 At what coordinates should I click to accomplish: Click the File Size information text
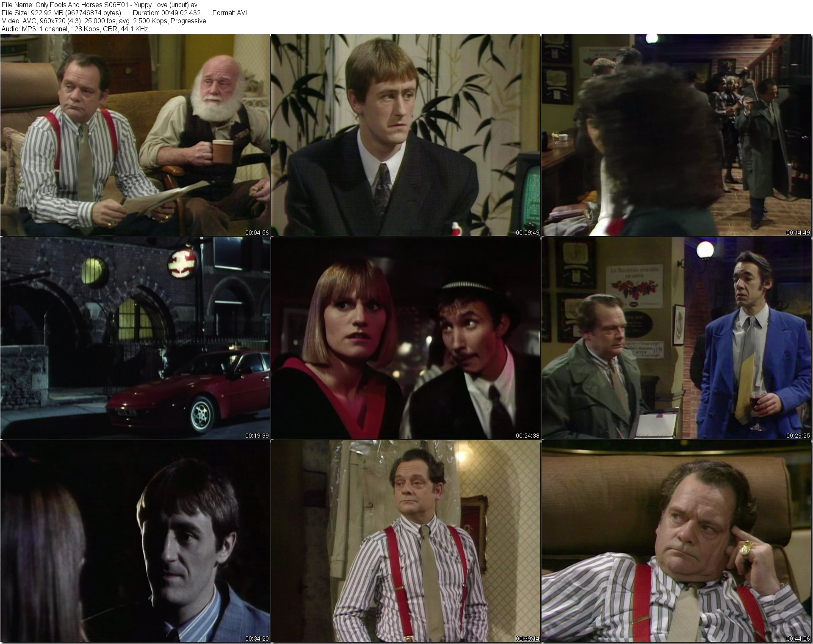(x=61, y=13)
